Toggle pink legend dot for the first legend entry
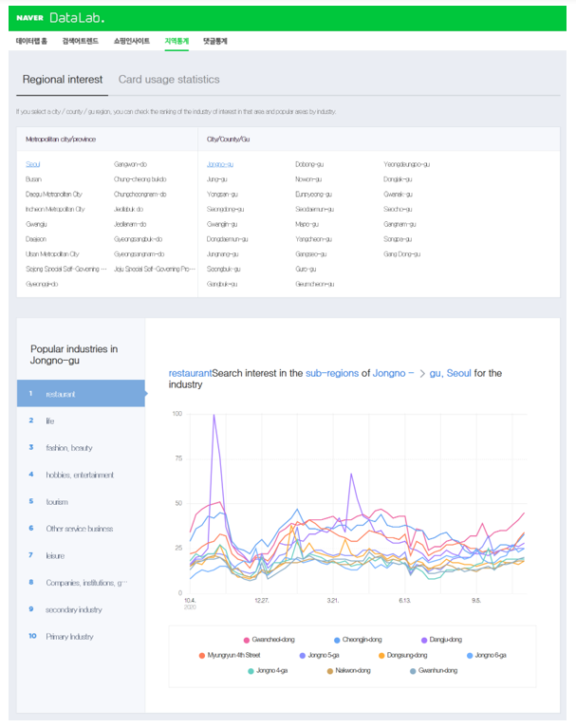Viewport: 576px width, 728px height. [247, 641]
